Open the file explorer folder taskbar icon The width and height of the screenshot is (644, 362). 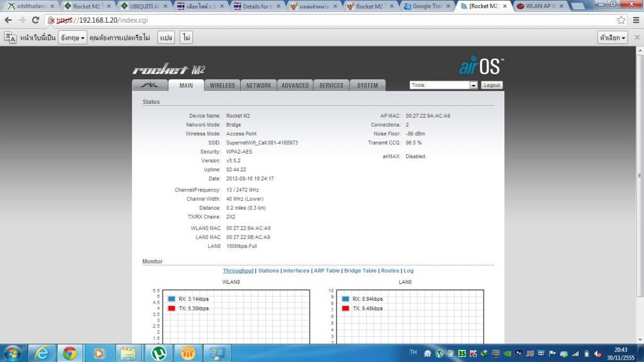pyautogui.click(x=128, y=353)
